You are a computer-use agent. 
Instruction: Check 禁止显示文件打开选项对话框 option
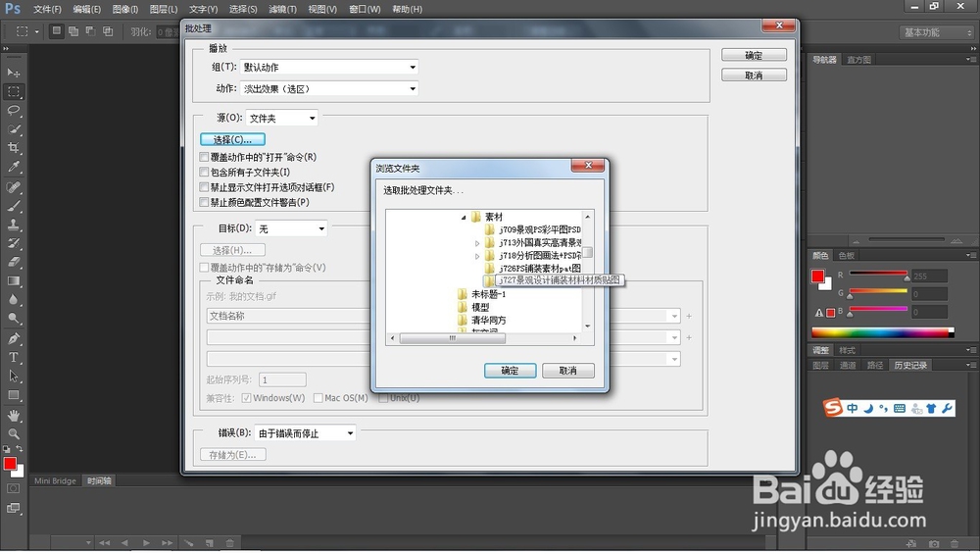point(204,187)
